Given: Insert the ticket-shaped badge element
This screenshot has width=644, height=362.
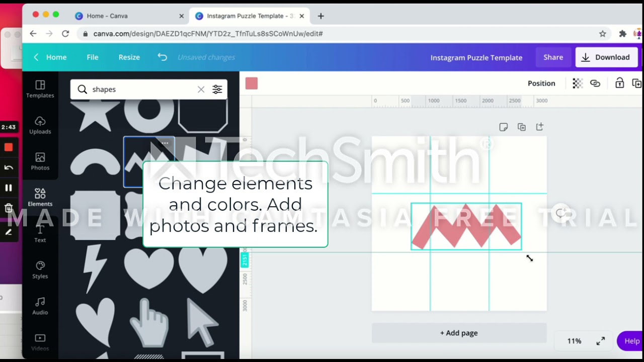Looking at the screenshot, I should coord(95,215).
